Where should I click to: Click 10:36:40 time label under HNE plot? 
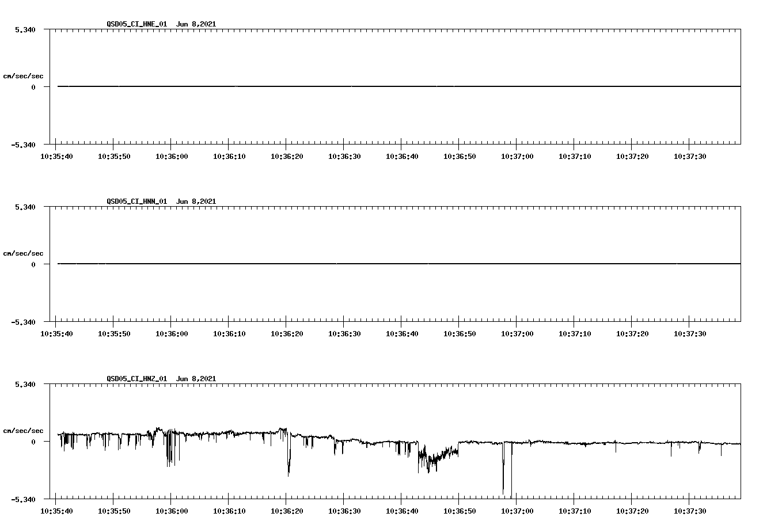(x=402, y=157)
